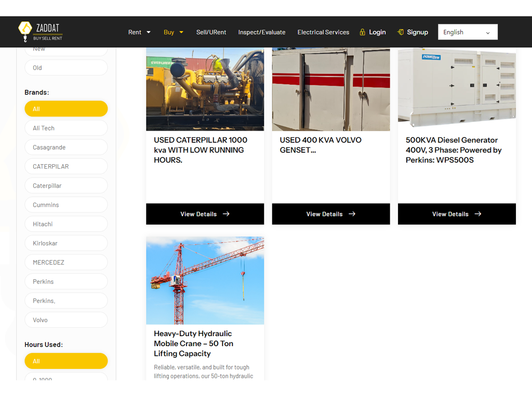The image size is (532, 398).
Task: Click title "Heavy-Duty Hydraulic Mobile Crane – 50 Ton"
Action: click(193, 343)
